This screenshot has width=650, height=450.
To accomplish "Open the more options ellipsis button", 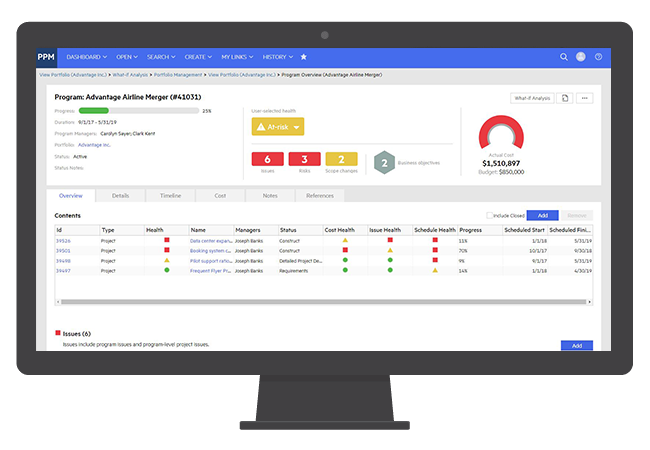I will (x=585, y=98).
